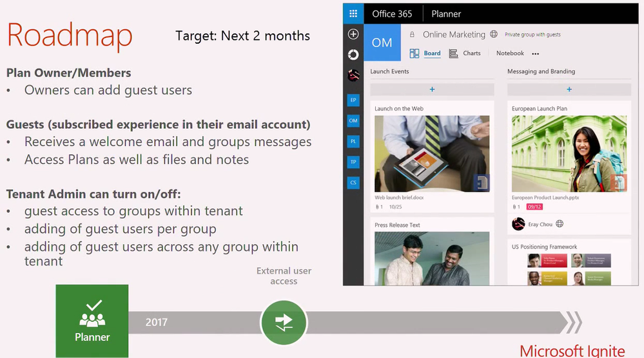Image resolution: width=644 pixels, height=358 pixels.
Task: Click the Private group with guests label
Action: coord(532,35)
